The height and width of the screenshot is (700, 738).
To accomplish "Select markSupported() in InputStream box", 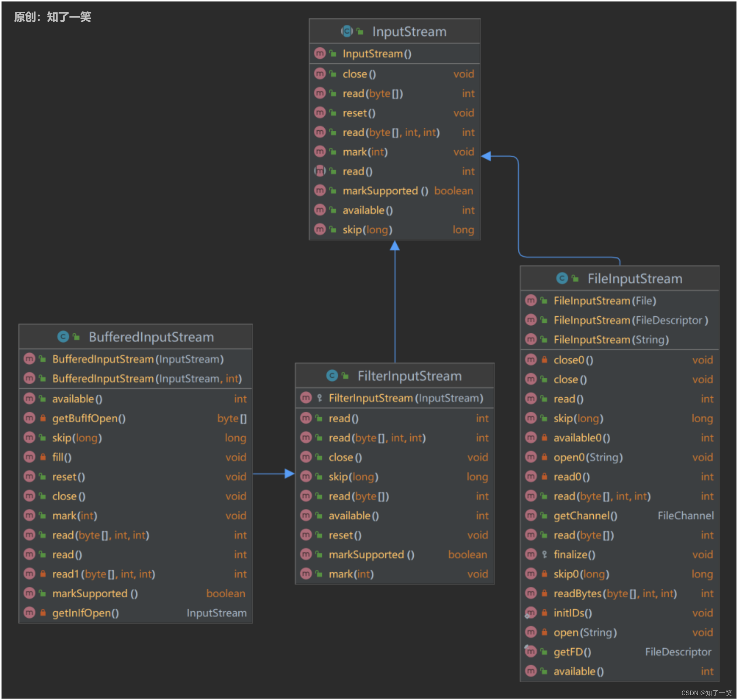I will (385, 191).
